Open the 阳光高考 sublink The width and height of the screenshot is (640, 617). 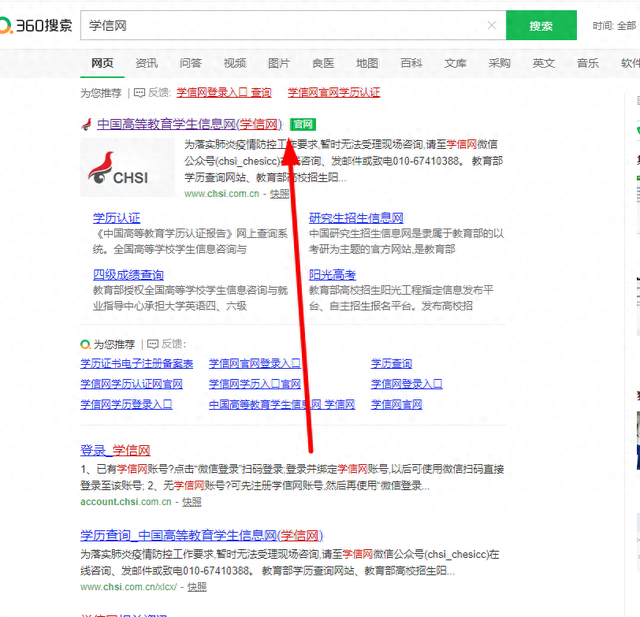pyautogui.click(x=332, y=275)
